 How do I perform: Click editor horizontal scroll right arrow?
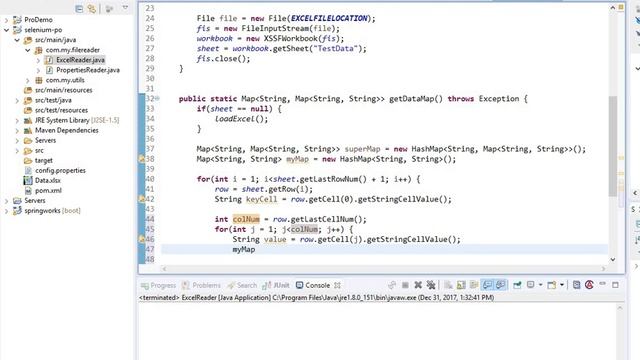click(604, 269)
